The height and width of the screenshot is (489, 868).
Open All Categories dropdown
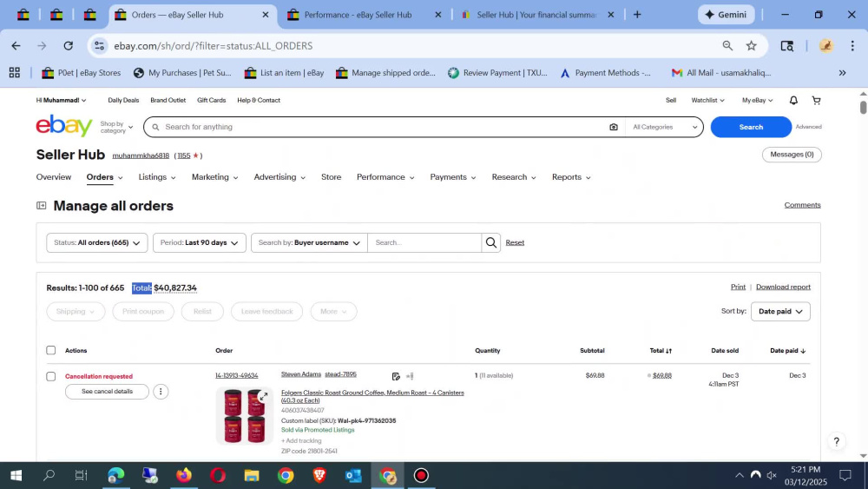coord(664,127)
